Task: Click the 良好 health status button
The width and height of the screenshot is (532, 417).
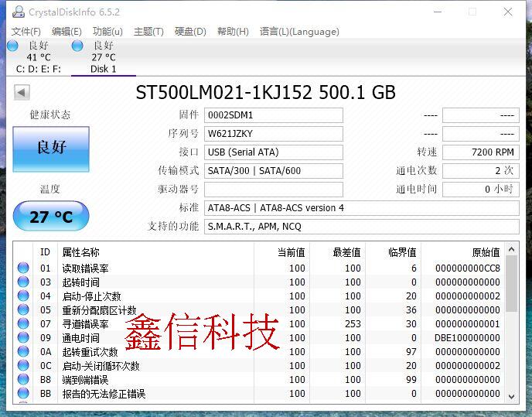Action: point(51,149)
